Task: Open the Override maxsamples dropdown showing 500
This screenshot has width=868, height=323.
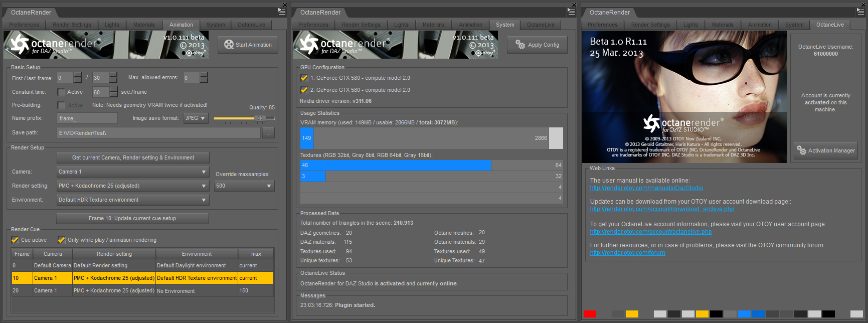Action: tap(244, 186)
